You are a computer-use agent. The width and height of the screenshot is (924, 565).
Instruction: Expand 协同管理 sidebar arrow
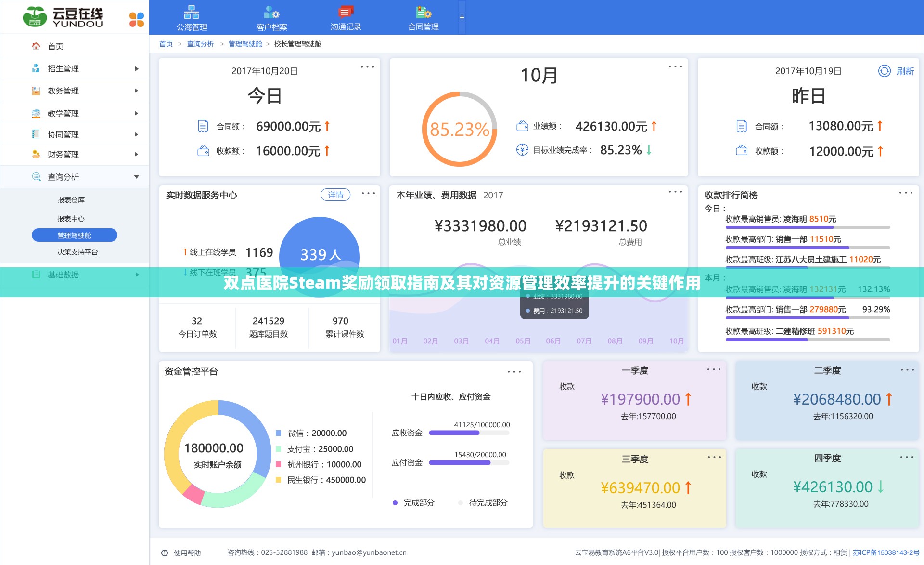coord(137,134)
